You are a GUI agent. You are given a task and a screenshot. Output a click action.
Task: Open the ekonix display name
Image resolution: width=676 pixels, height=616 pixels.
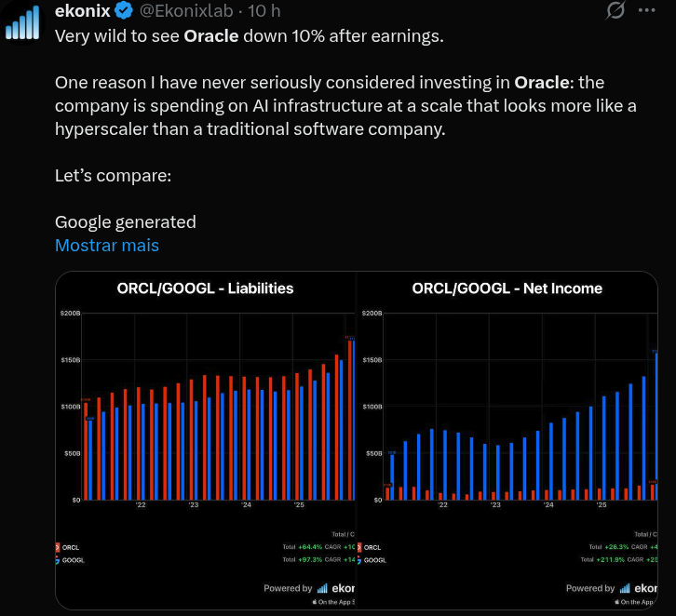pos(82,11)
